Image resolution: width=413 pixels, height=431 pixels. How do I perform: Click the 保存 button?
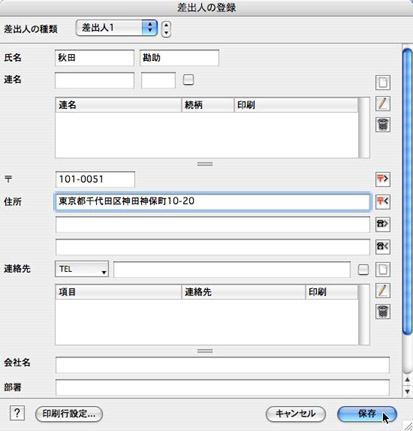point(367,414)
